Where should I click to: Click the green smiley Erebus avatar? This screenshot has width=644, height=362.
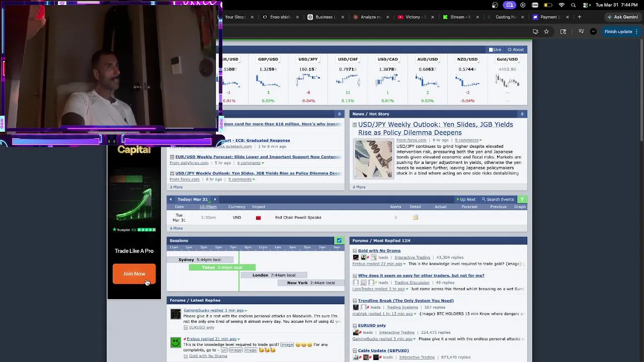(176, 342)
